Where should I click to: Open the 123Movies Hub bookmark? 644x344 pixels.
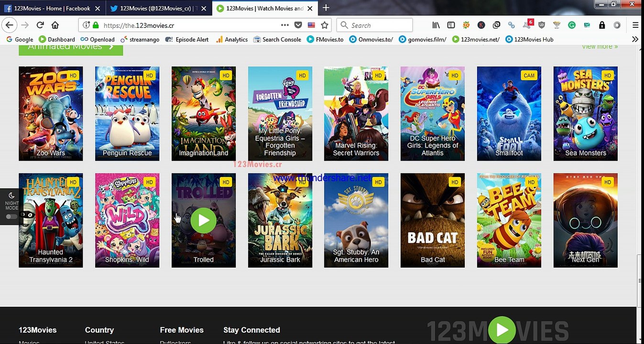tap(529, 39)
